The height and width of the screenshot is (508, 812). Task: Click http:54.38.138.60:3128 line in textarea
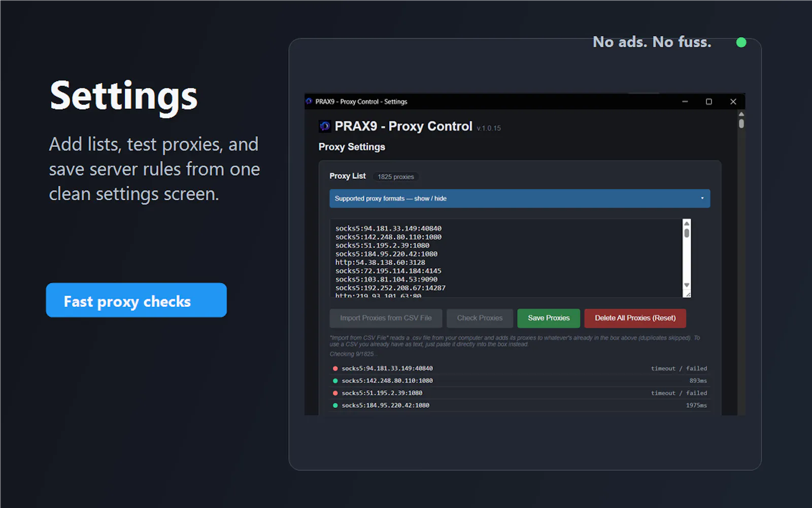pyautogui.click(x=380, y=263)
